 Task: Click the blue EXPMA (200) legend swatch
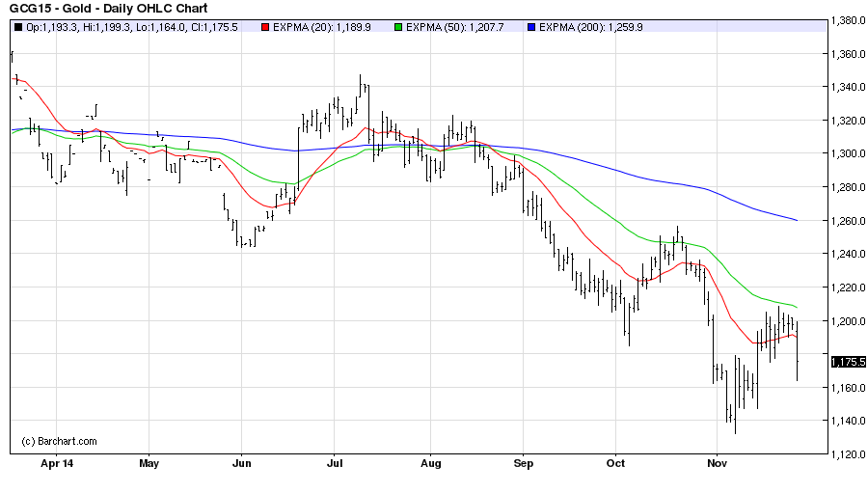[531, 27]
